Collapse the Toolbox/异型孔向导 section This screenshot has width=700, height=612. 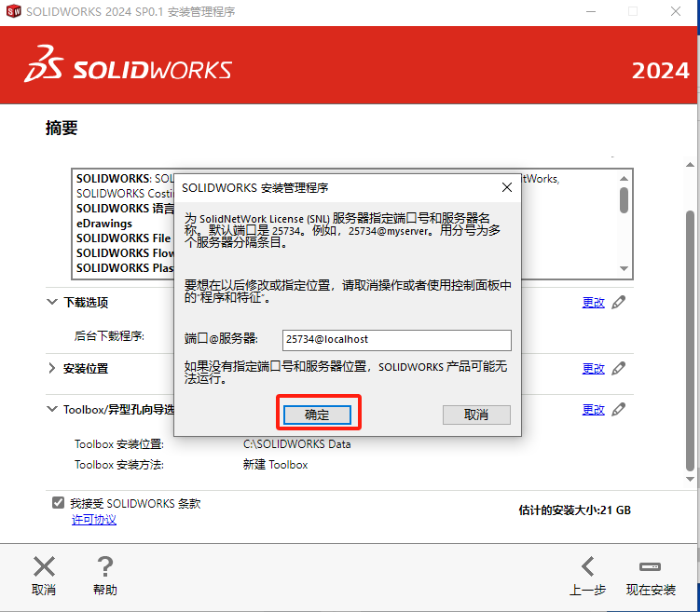click(52, 409)
